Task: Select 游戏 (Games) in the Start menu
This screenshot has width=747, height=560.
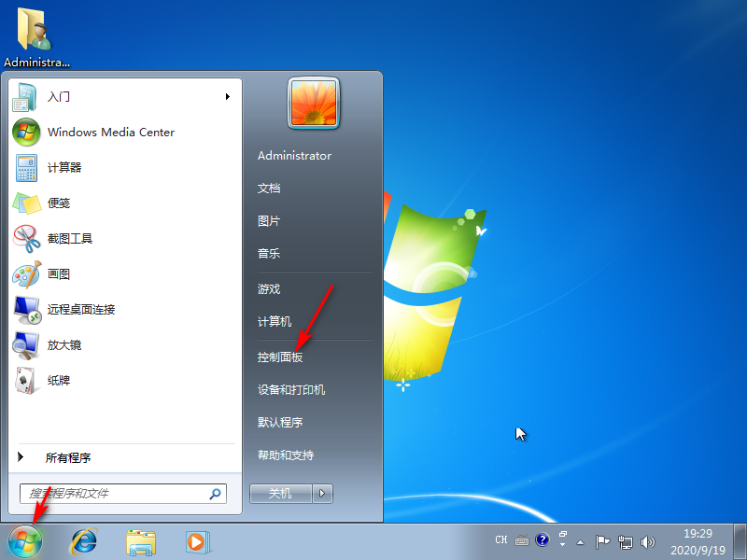Action: 268,288
